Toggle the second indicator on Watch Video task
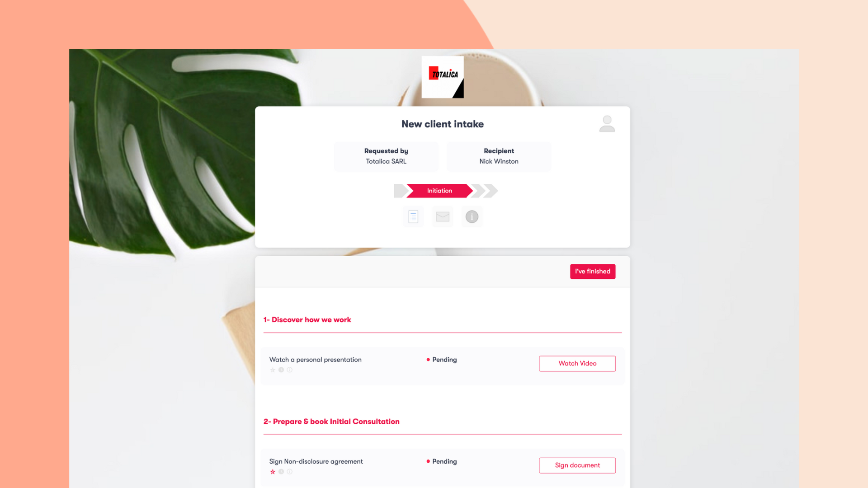868x488 pixels. point(281,370)
